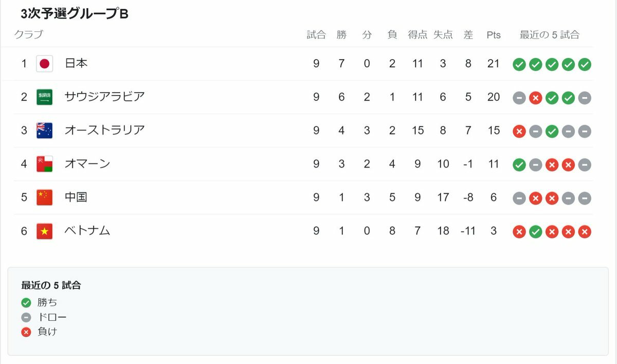Click the 3次予選グループB heading

click(75, 14)
